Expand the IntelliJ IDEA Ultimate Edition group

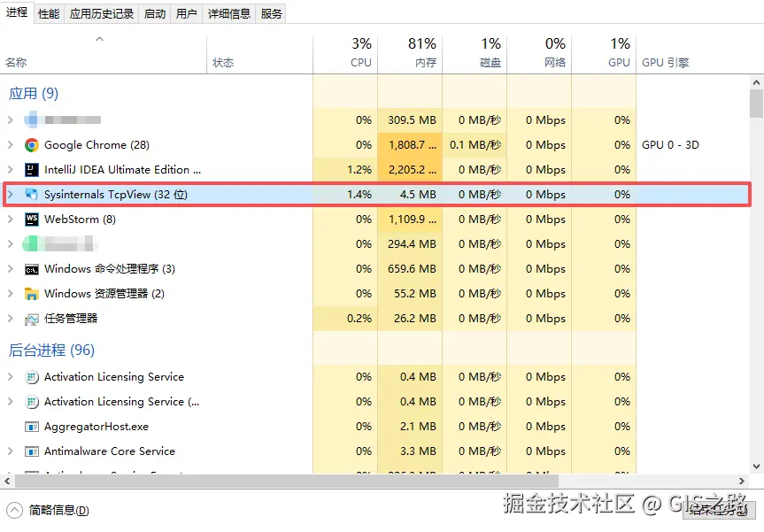click(11, 170)
